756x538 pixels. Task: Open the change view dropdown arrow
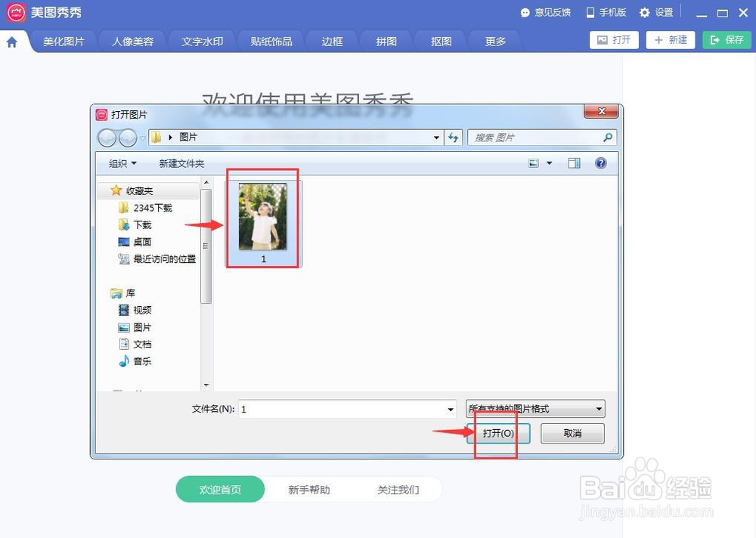[x=549, y=162]
